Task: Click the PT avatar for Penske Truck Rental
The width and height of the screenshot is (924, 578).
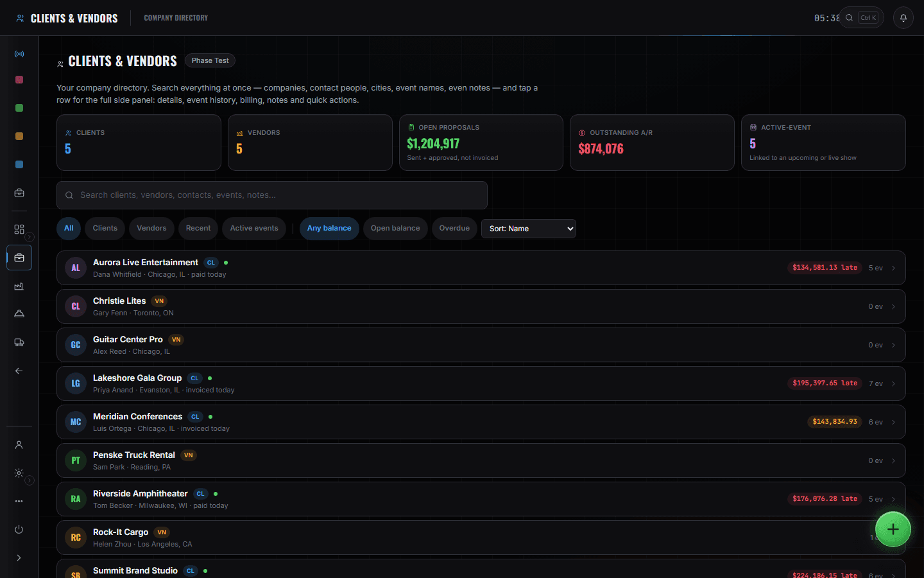Action: click(x=76, y=460)
